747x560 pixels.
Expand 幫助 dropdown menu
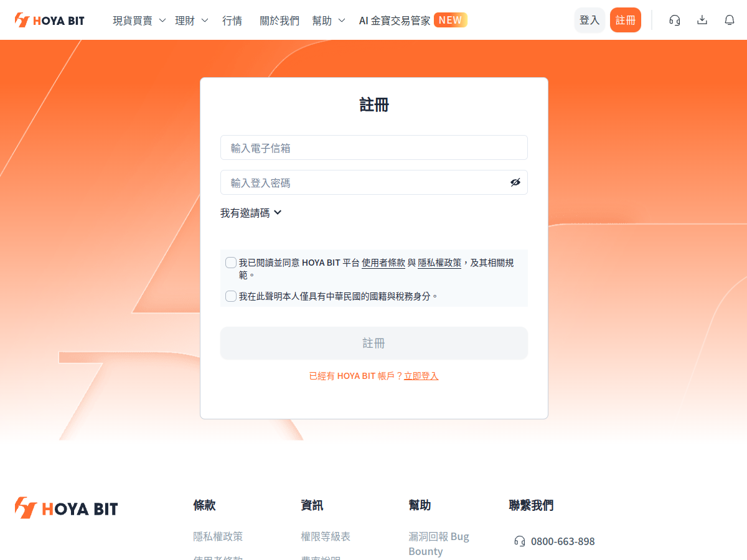click(329, 21)
